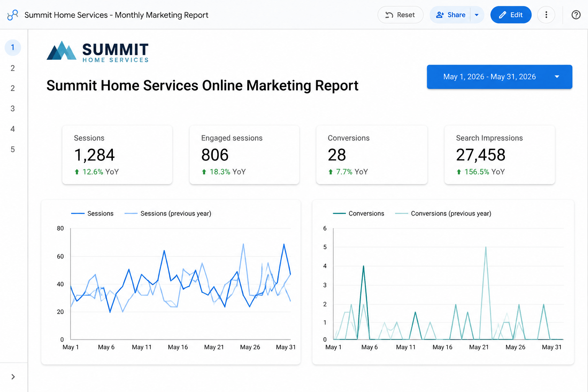Open the May 2026 date range picker
588x392 pixels.
pos(499,77)
